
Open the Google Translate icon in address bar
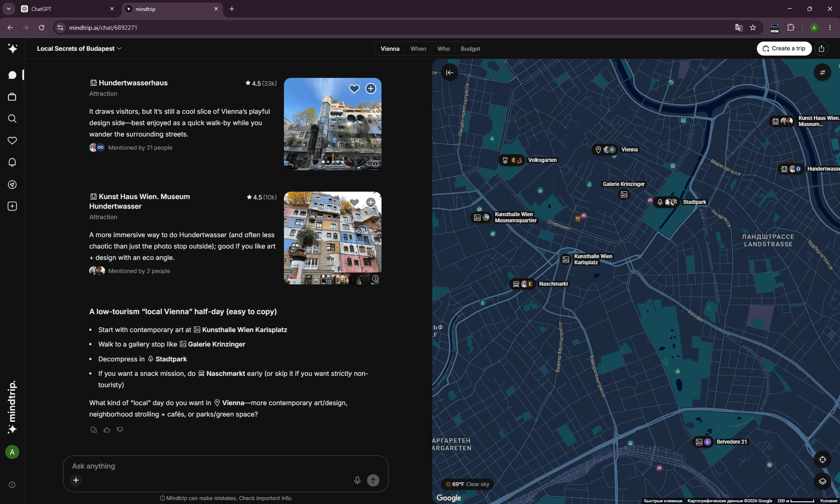point(739,28)
